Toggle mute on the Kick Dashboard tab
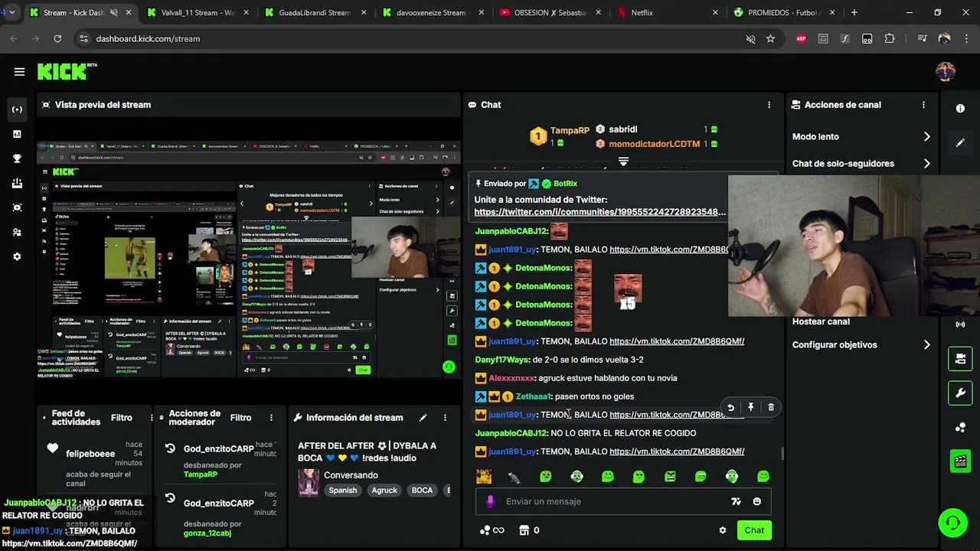 (x=114, y=12)
